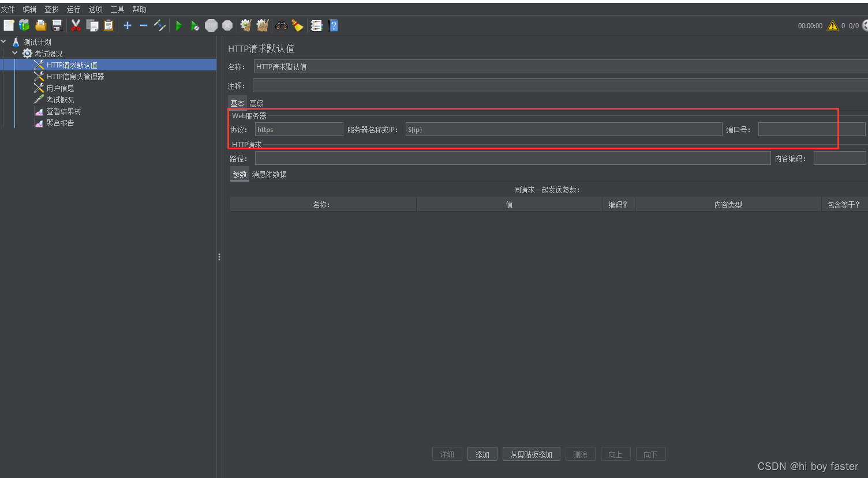Switch to the 消息体数据 tab
The height and width of the screenshot is (478, 868).
pos(269,174)
